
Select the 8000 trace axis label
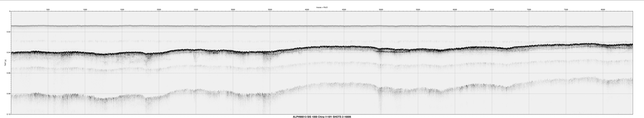pos(603,9)
